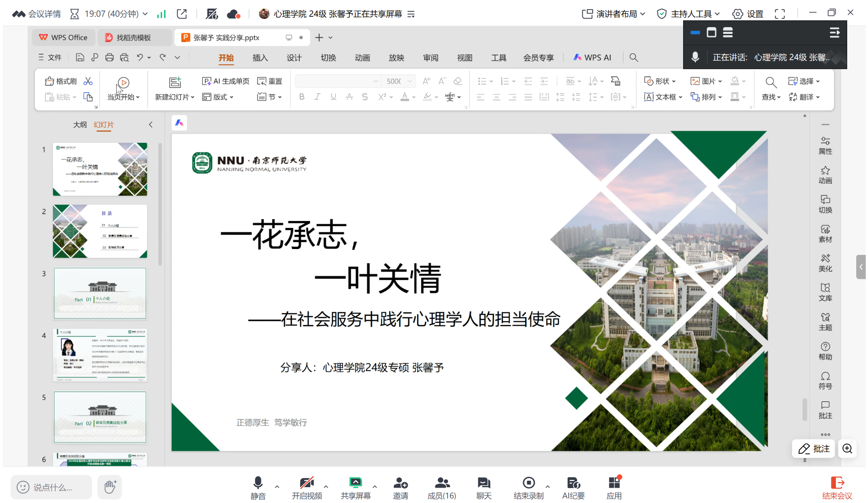This screenshot has width=868, height=503.
Task: Open the 图片 insert tool
Action: 703,81
